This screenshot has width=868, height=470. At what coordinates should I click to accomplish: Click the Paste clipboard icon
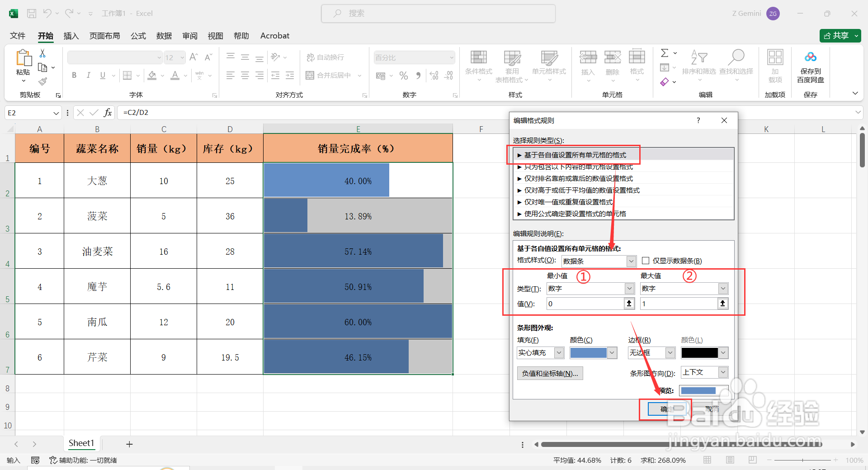click(x=24, y=58)
